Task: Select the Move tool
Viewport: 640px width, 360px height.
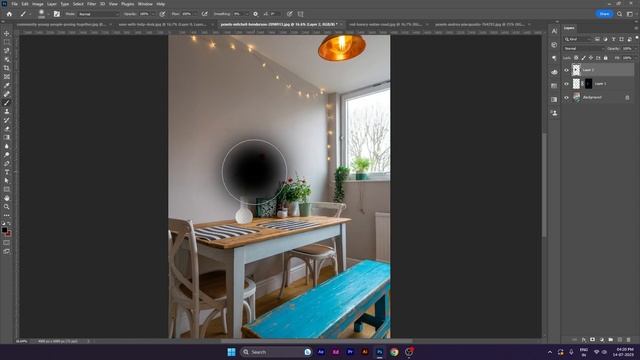Action: pyautogui.click(x=7, y=33)
